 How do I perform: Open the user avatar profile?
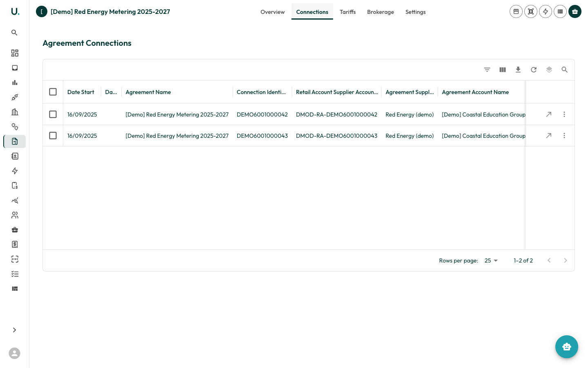15,353
